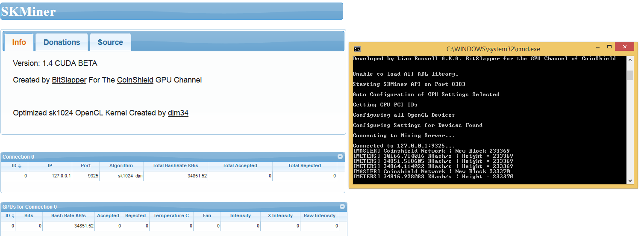
Task: Select the 127.0.0.1 IP cell
Action: pos(50,176)
